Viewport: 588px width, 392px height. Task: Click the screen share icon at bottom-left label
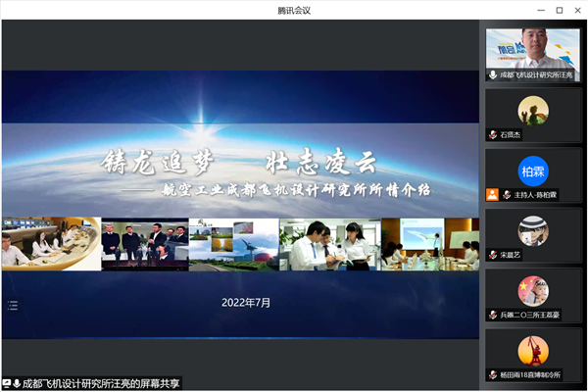pos(7,383)
